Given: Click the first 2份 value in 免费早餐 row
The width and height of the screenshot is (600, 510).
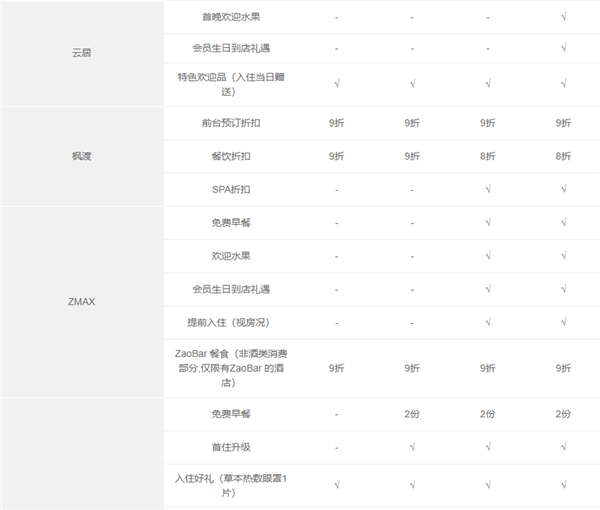Looking at the screenshot, I should pyautogui.click(x=412, y=414).
